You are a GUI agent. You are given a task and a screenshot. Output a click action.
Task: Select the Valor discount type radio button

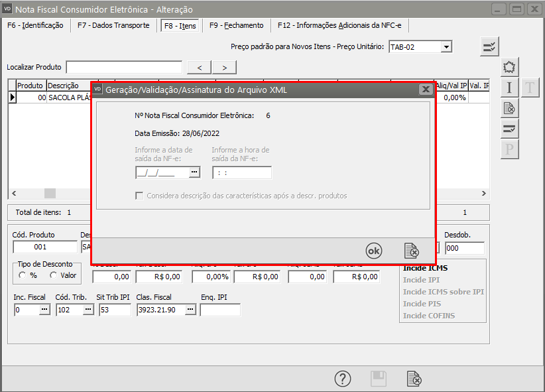[x=53, y=275]
